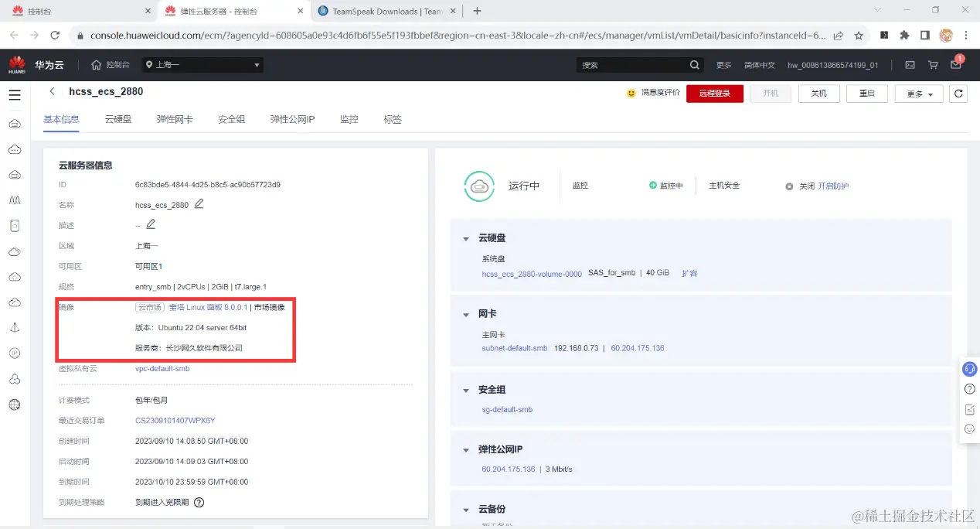Focus the 搜索 search field
This screenshot has height=529, width=980.
tap(632, 65)
